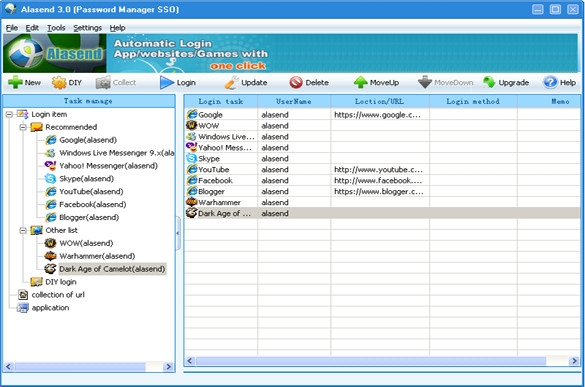
Task: Select the YouTube row in login list
Action: [382, 169]
